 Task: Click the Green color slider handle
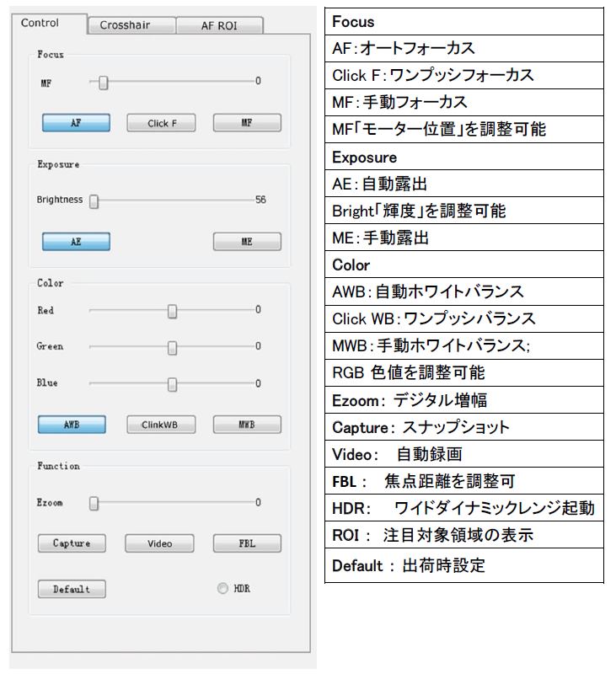(172, 348)
